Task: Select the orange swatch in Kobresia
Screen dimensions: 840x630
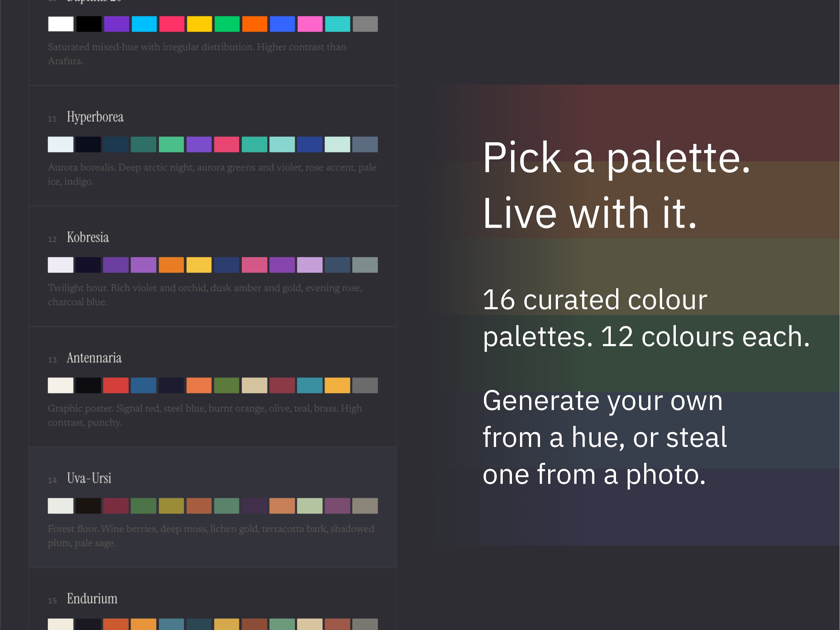Action: (171, 265)
